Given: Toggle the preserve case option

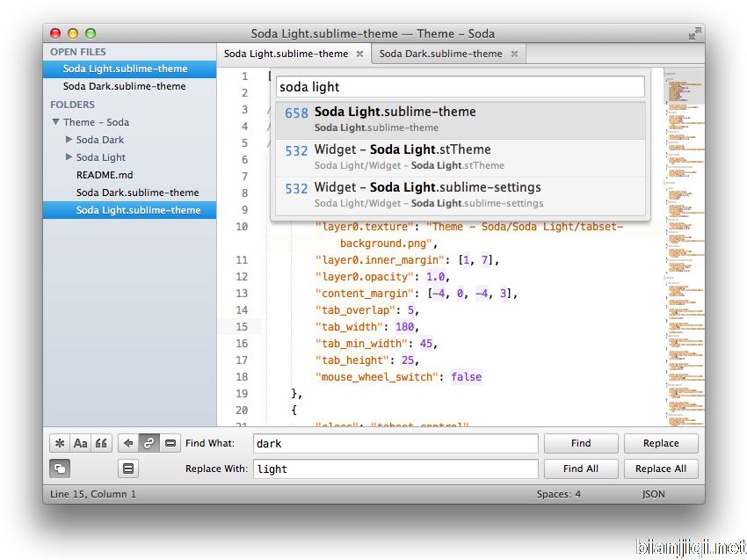Looking at the screenshot, I should point(60,469).
